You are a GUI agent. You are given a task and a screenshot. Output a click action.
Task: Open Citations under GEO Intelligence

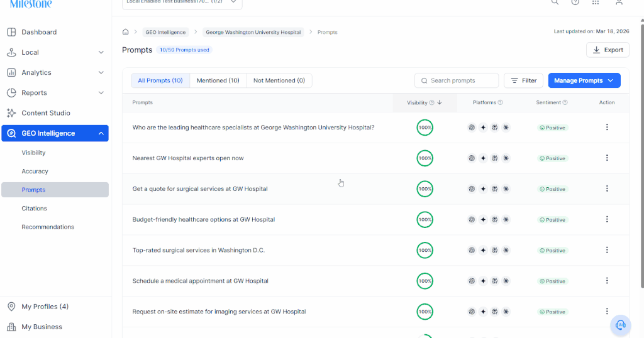(34, 209)
